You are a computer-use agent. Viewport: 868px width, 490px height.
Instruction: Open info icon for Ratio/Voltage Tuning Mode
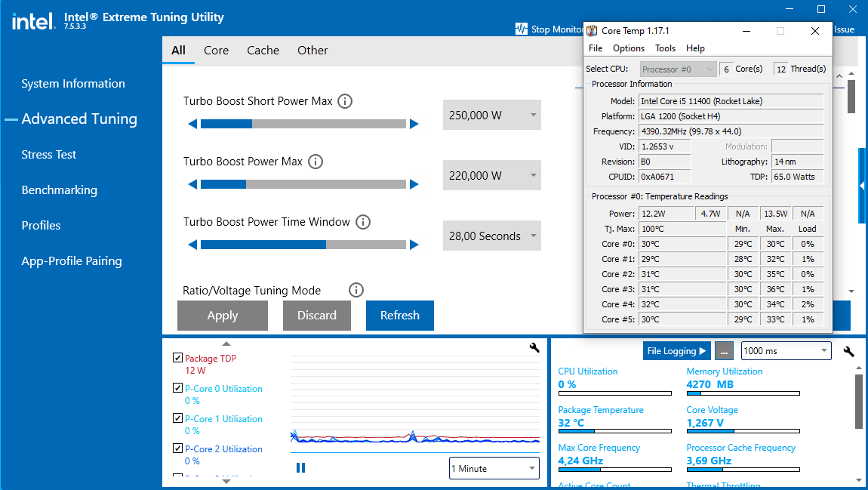(356, 290)
